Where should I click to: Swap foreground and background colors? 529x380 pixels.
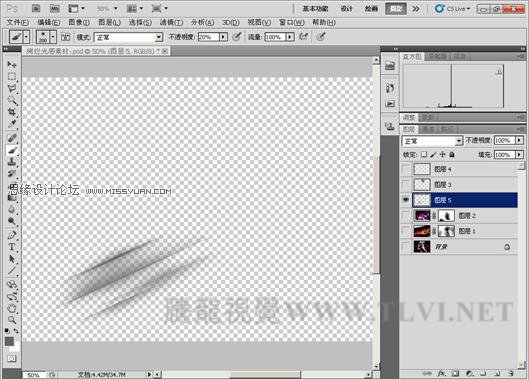pos(16,331)
